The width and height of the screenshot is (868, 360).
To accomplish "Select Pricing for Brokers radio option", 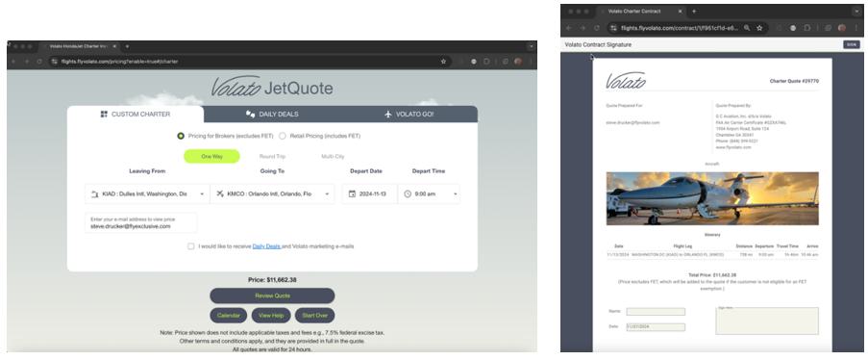I will point(181,136).
